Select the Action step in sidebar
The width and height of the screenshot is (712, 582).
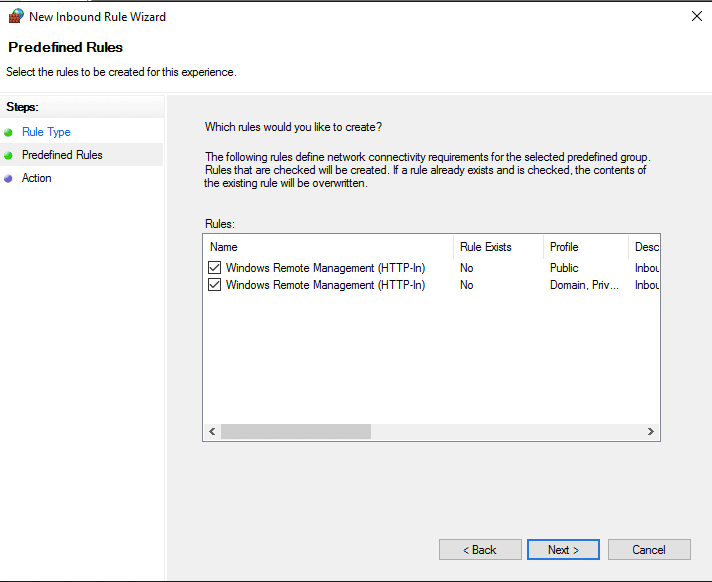pos(37,178)
